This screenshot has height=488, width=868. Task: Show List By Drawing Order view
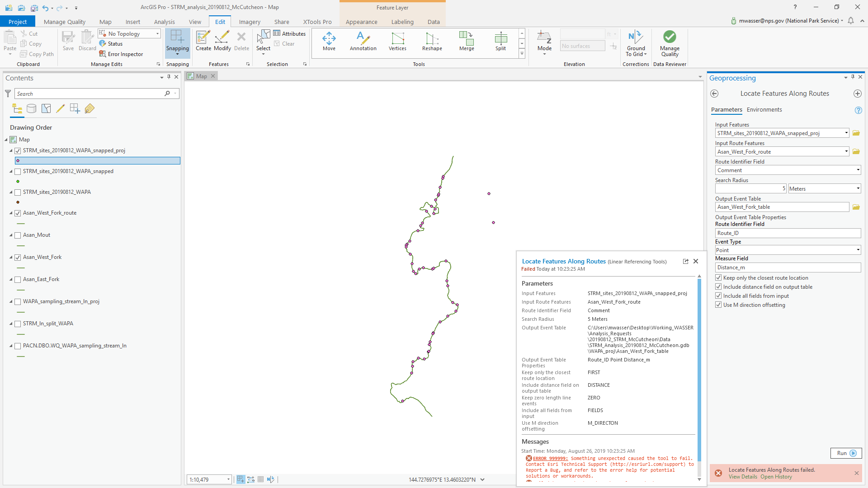tap(17, 108)
